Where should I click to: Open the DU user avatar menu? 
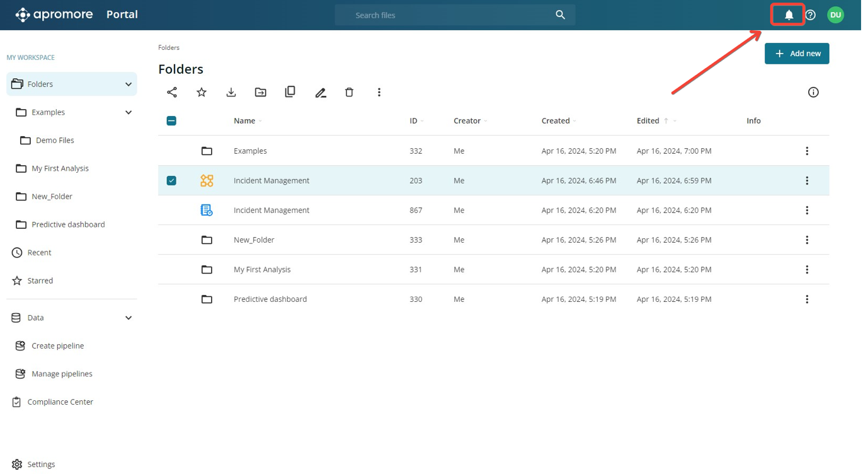[x=835, y=15]
